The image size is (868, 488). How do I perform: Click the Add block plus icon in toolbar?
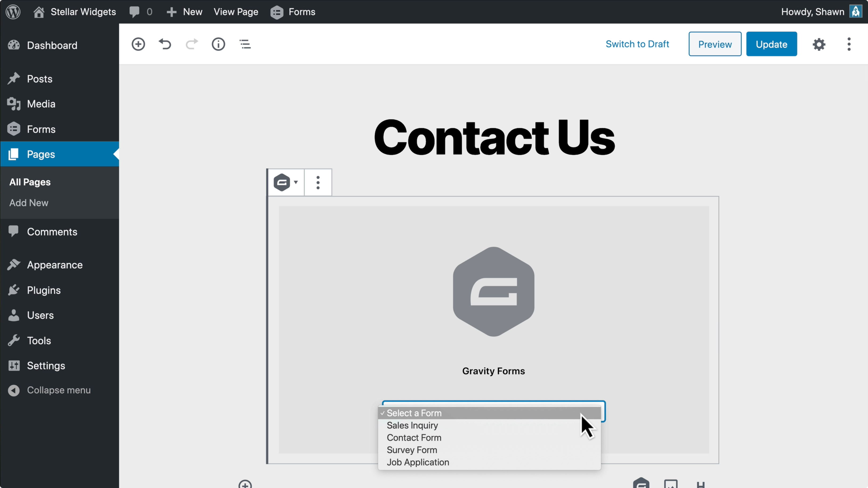coord(138,44)
